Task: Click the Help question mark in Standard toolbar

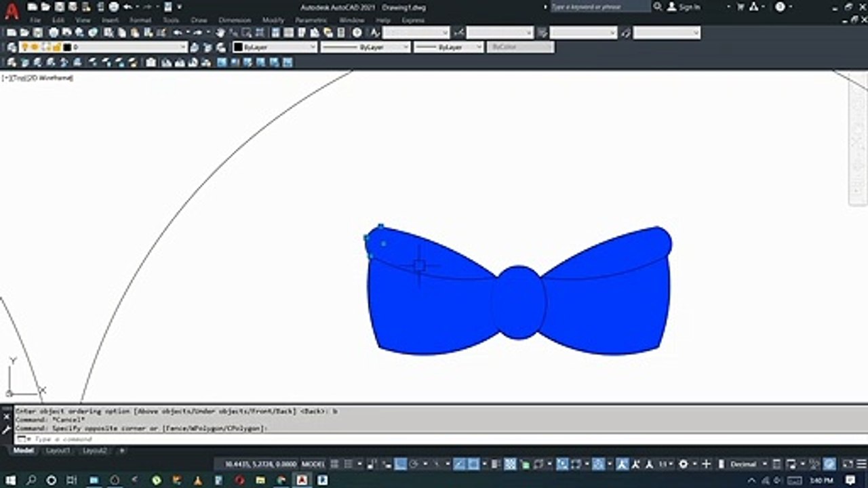Action: [x=357, y=33]
